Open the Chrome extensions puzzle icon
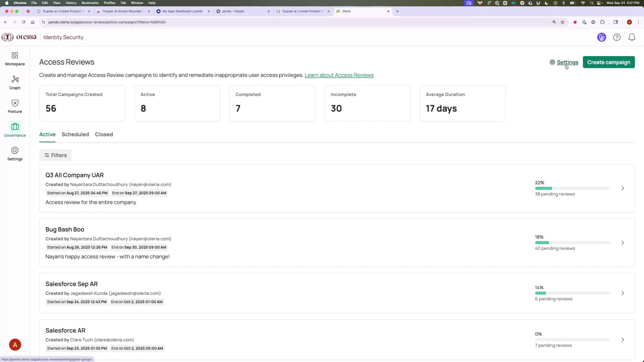 [602, 22]
